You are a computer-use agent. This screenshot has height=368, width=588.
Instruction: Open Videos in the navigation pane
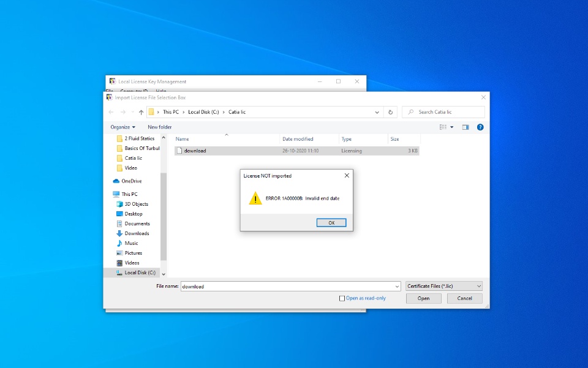point(128,263)
